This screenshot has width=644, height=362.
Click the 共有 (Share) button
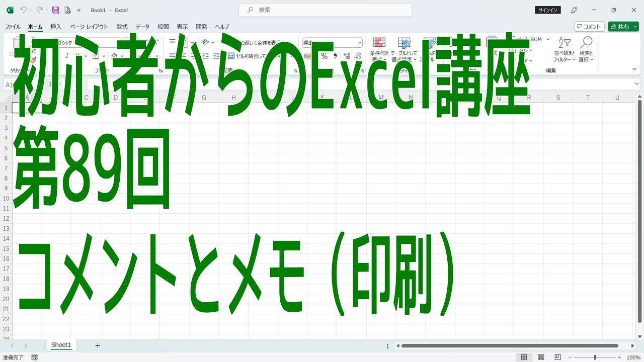619,27
